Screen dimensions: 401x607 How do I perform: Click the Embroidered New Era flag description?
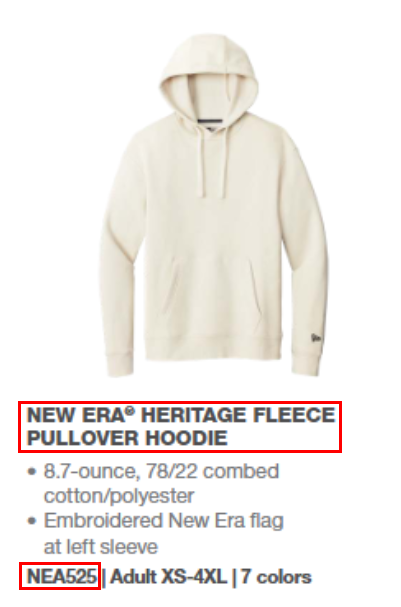(x=164, y=533)
